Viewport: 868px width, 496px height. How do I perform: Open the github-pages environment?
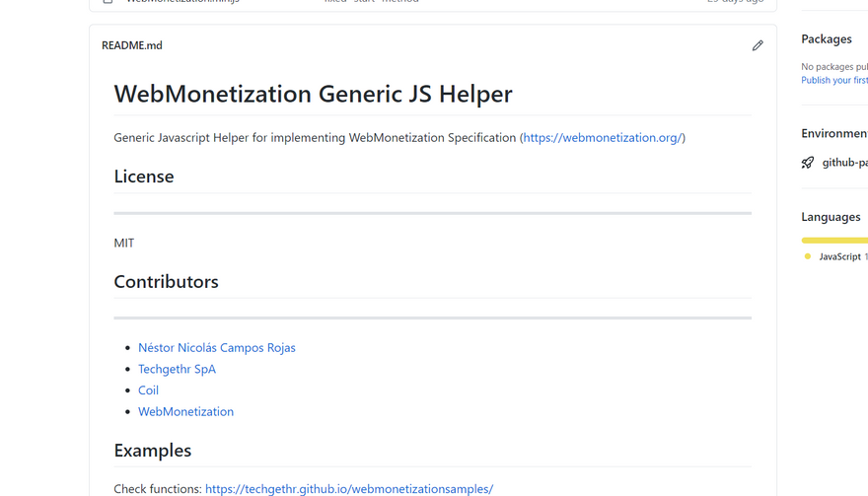click(844, 163)
